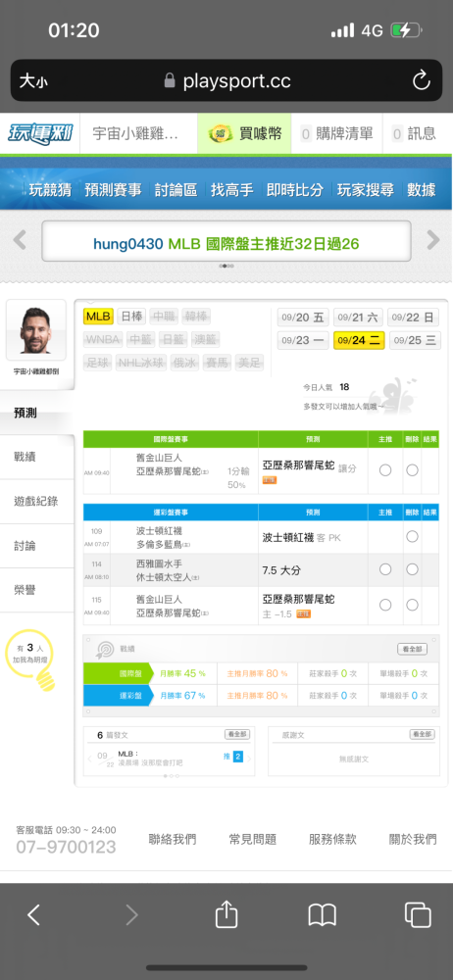Open 即時比分 in the nav bar

click(x=295, y=190)
